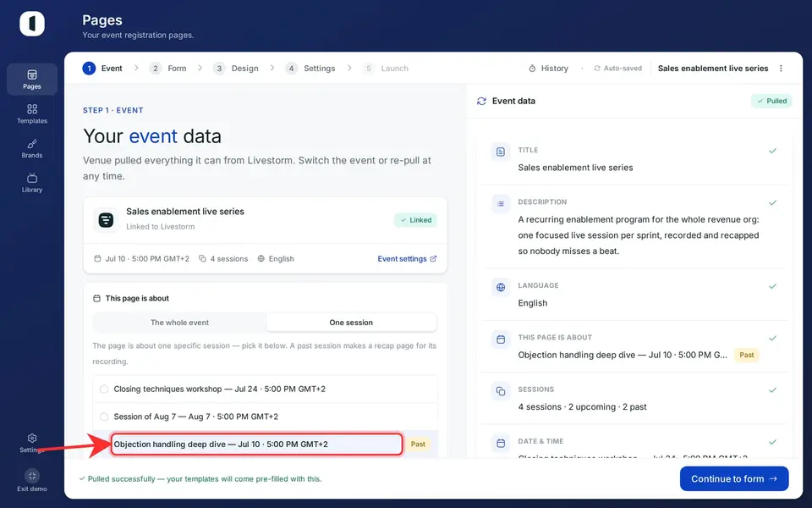Switch to The whole event option
Viewport: 812px width, 508px height.
tap(179, 323)
